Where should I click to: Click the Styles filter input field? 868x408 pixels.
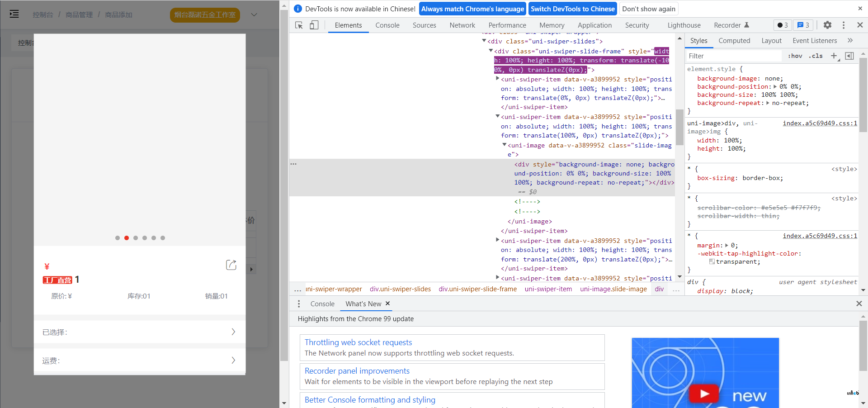tap(735, 56)
